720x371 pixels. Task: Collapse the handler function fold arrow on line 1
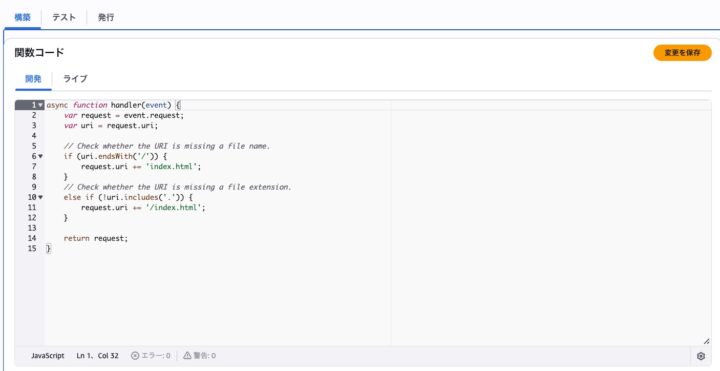40,105
